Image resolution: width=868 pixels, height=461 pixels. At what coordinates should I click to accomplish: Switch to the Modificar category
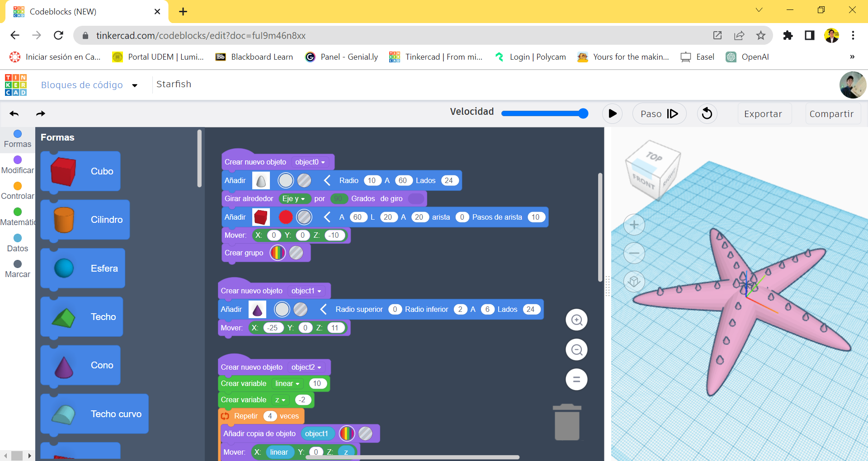(17, 164)
